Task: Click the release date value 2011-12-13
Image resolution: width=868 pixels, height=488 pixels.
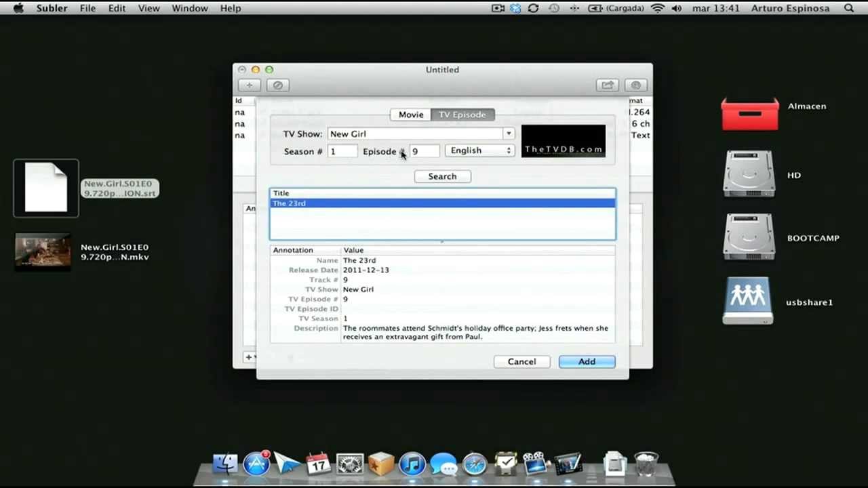Action: pos(366,270)
